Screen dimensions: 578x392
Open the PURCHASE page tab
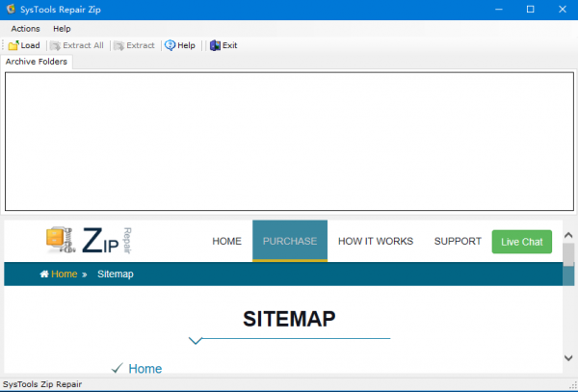290,241
